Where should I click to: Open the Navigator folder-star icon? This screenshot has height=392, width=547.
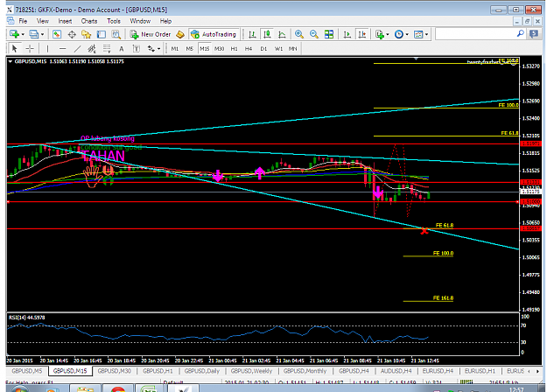[86, 34]
